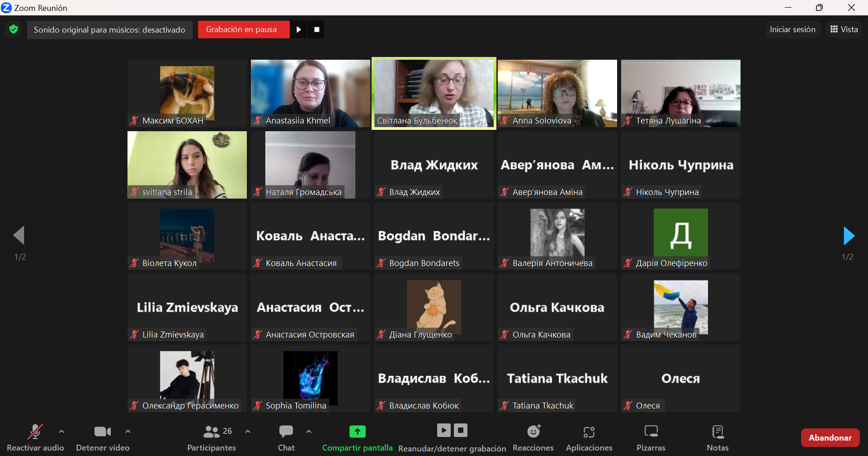The width and height of the screenshot is (868, 456).
Task: Click muted mic icon of Tatiana Tkachuk
Action: (x=505, y=406)
